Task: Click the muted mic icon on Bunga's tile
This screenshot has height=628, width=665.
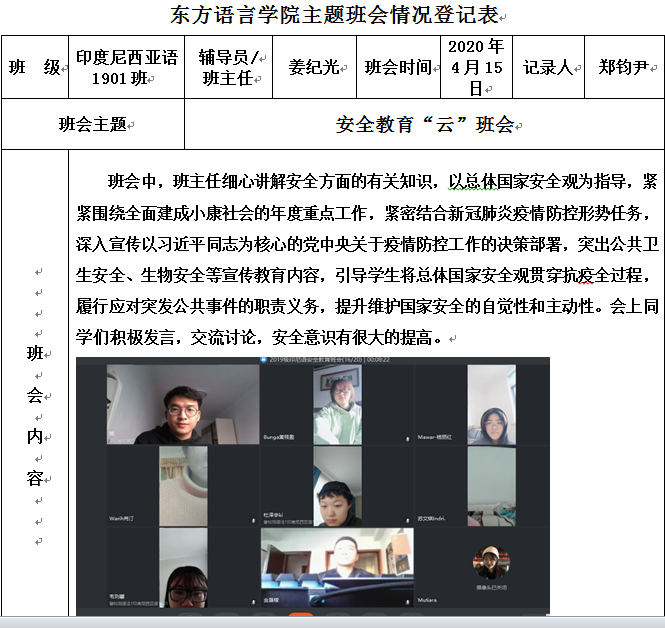Action: point(407,439)
